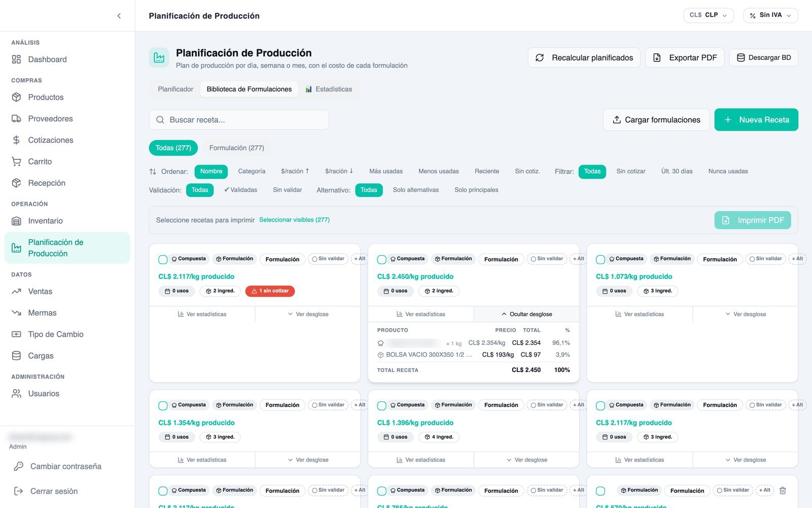
Task: Go to Productos in the sidebar
Action: point(46,97)
